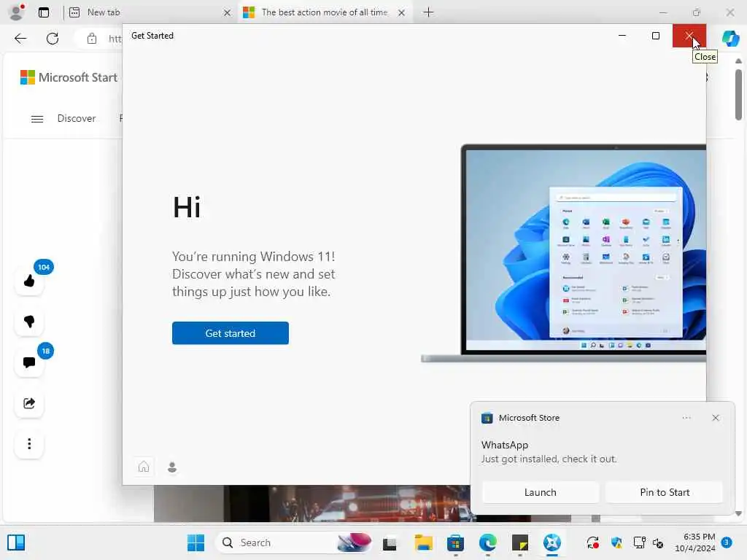Share the article
This screenshot has height=560, width=747.
click(29, 403)
